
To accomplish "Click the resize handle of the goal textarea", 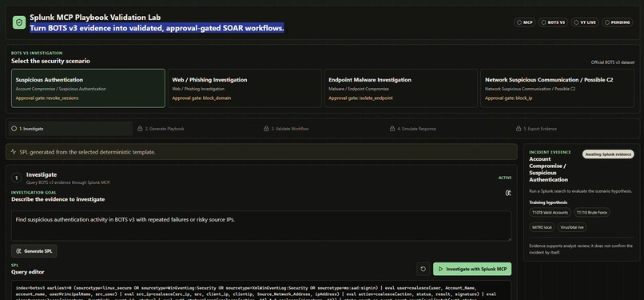I will click(509, 238).
